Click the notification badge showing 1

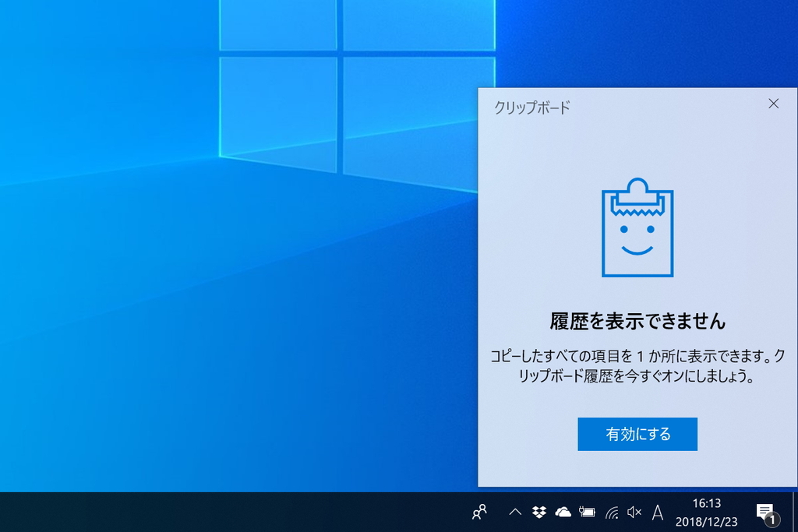(772, 519)
